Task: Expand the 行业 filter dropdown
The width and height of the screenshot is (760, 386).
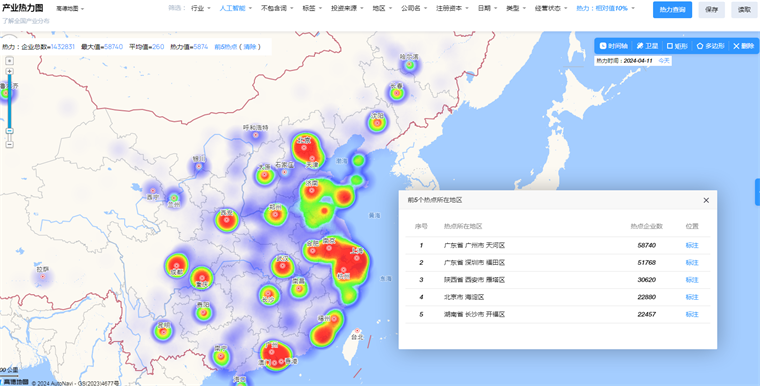Action: (201, 8)
